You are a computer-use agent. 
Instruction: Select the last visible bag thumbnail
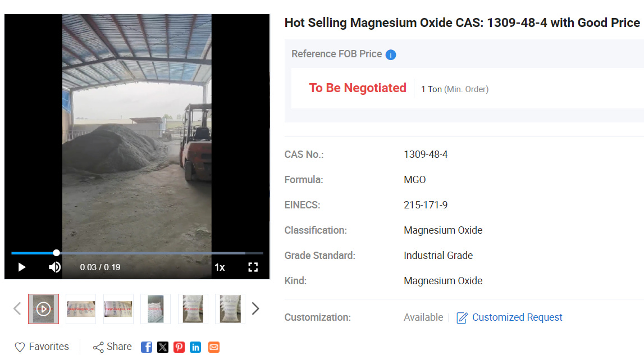point(230,309)
